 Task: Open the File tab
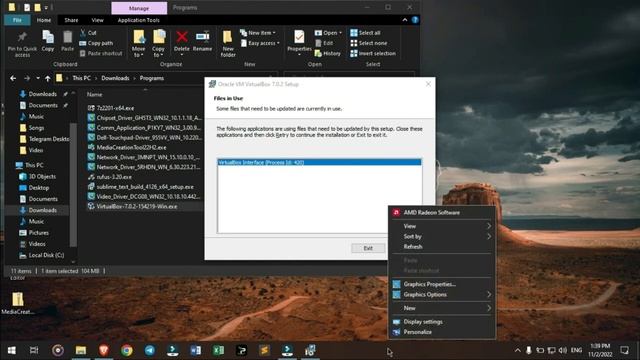click(x=17, y=20)
